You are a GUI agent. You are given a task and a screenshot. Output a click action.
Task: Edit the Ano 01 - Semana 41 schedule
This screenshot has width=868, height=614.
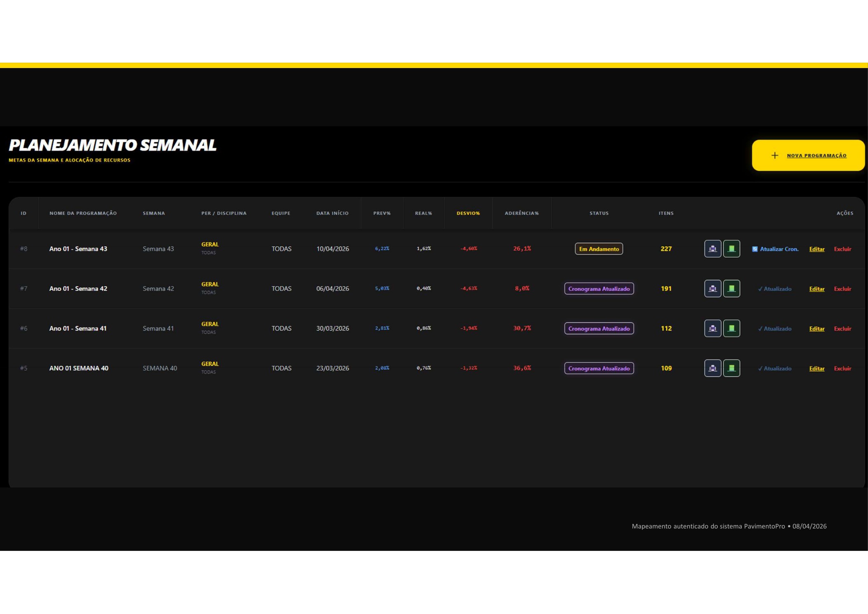coord(817,329)
